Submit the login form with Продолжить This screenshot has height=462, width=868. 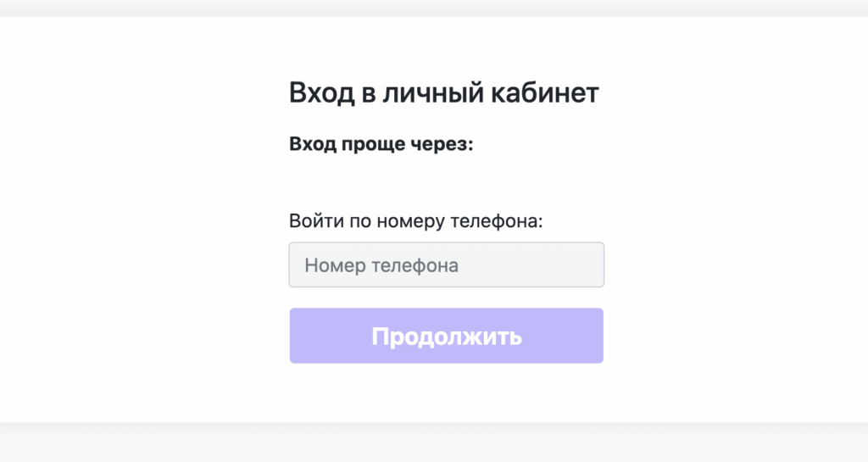446,336
